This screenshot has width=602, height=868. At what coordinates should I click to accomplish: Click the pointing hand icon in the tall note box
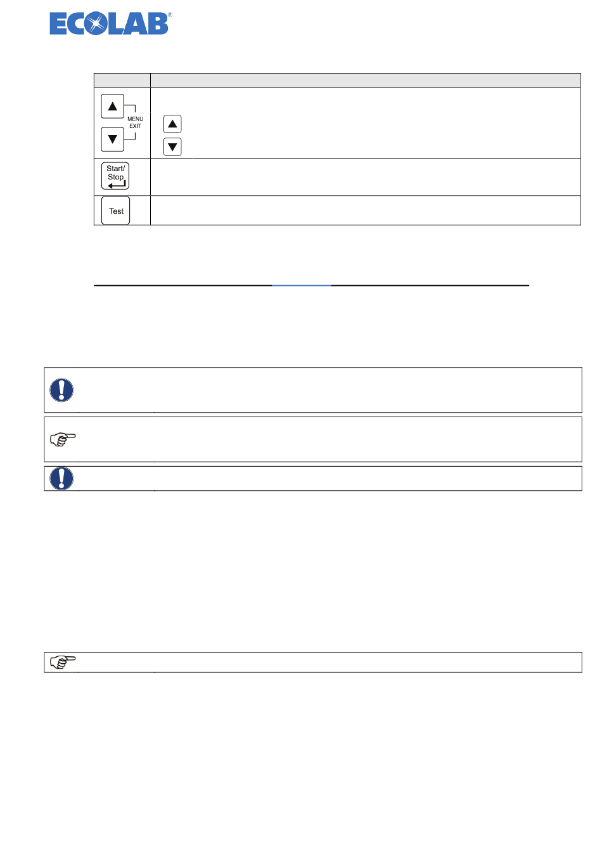(x=63, y=439)
